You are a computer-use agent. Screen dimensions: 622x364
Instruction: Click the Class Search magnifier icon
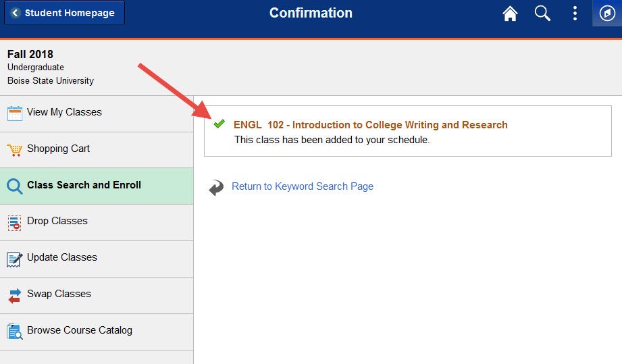click(x=15, y=186)
